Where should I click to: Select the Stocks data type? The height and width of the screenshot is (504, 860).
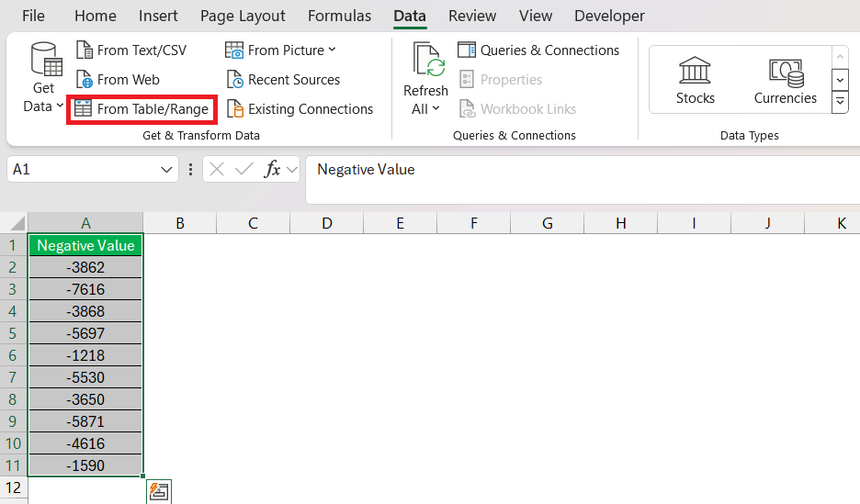pyautogui.click(x=695, y=81)
